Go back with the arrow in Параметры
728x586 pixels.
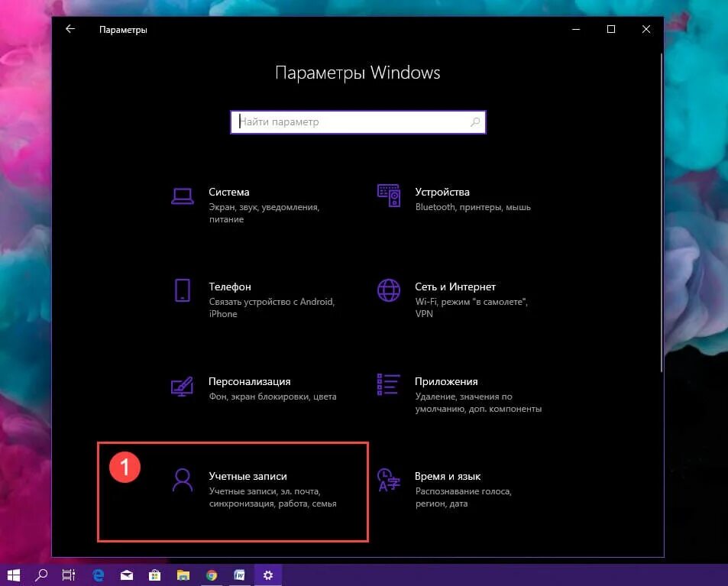point(70,29)
